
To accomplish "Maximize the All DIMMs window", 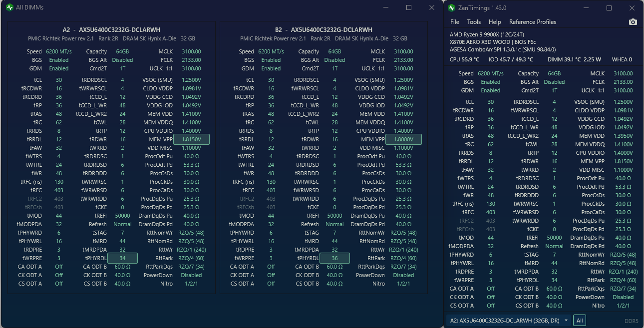I will pos(409,7).
